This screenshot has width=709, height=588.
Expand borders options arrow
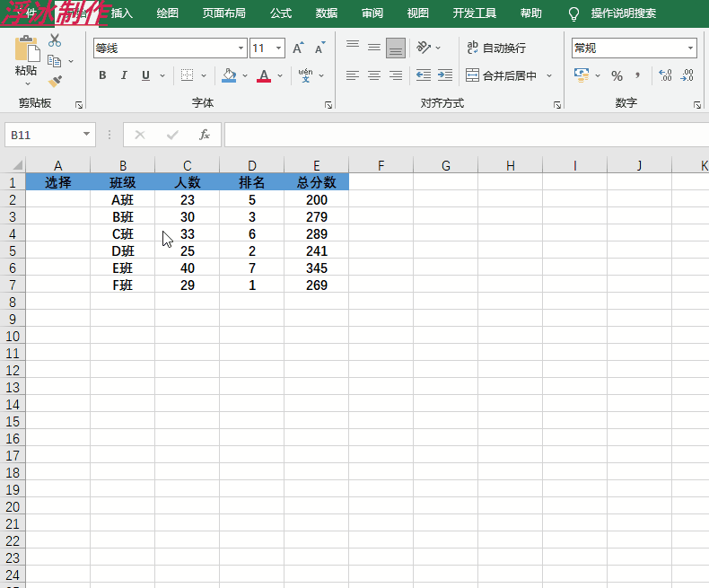pos(204,75)
